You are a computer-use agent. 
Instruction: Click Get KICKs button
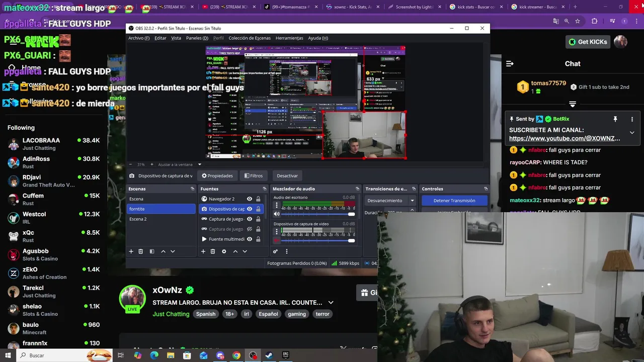click(588, 42)
